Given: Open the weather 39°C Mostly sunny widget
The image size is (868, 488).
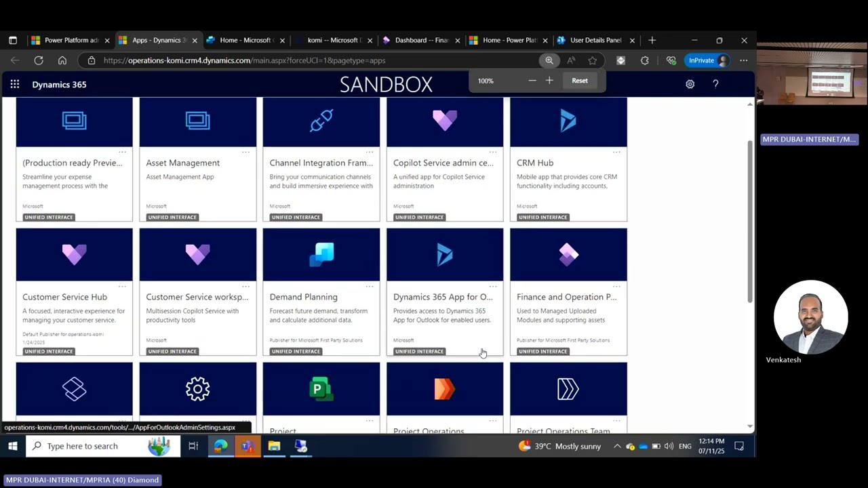Looking at the screenshot, I should click(560, 446).
